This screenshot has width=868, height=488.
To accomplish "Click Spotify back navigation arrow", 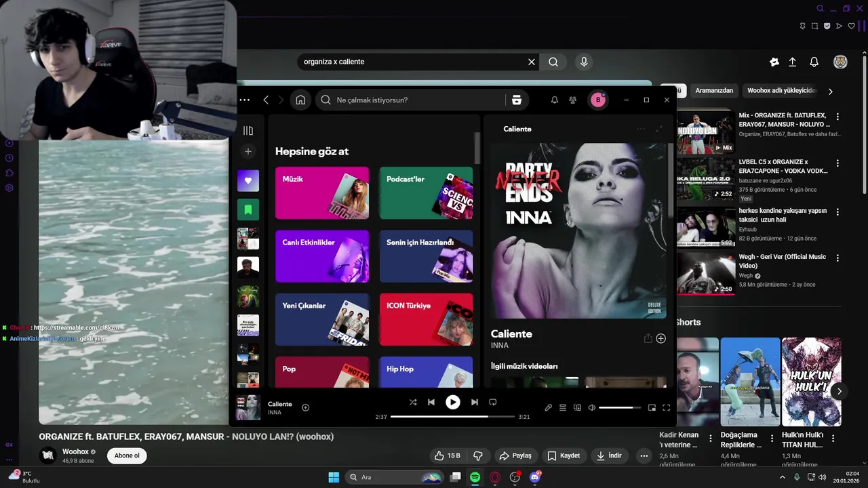I will coord(266,100).
